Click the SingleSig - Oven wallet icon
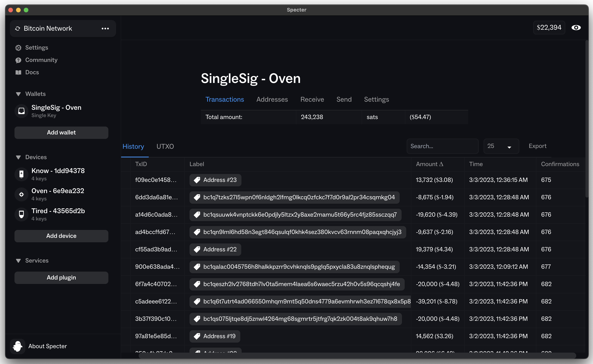This screenshot has width=593, height=364. pos(21,111)
